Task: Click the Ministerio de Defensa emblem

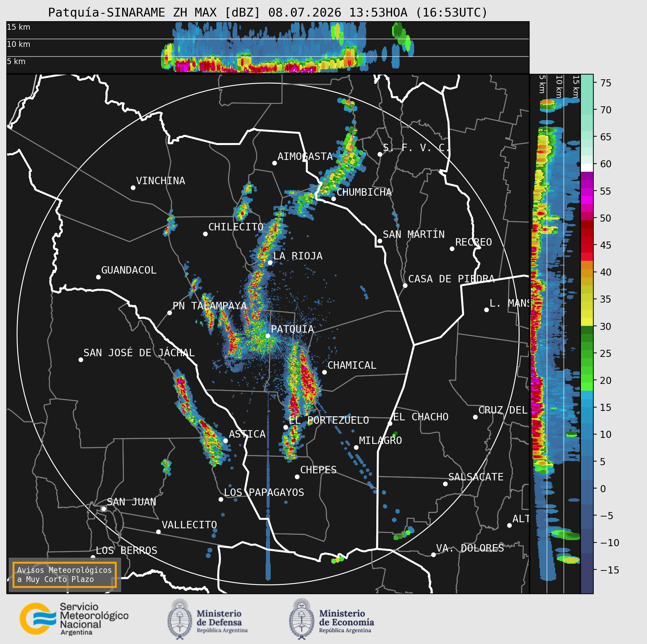Action: (x=180, y=619)
